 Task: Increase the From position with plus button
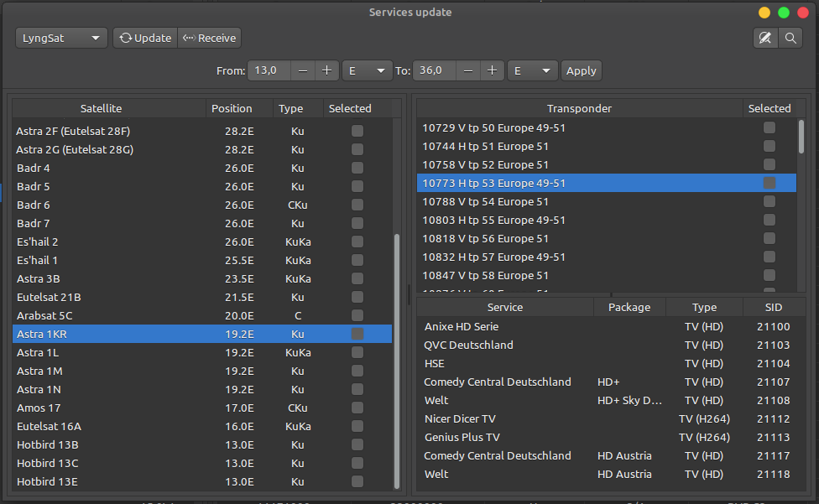(326, 71)
